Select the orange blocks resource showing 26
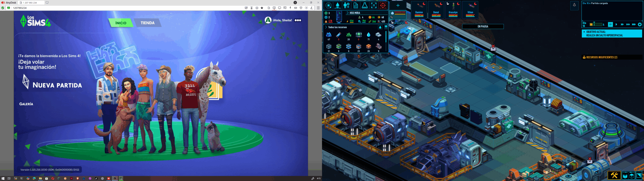The width and height of the screenshot is (644, 181). 369,48
